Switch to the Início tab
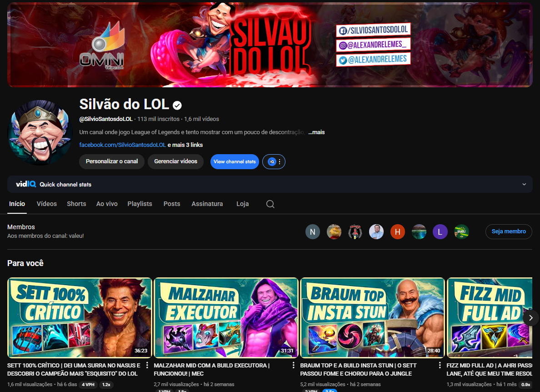540x392 pixels. [17, 204]
